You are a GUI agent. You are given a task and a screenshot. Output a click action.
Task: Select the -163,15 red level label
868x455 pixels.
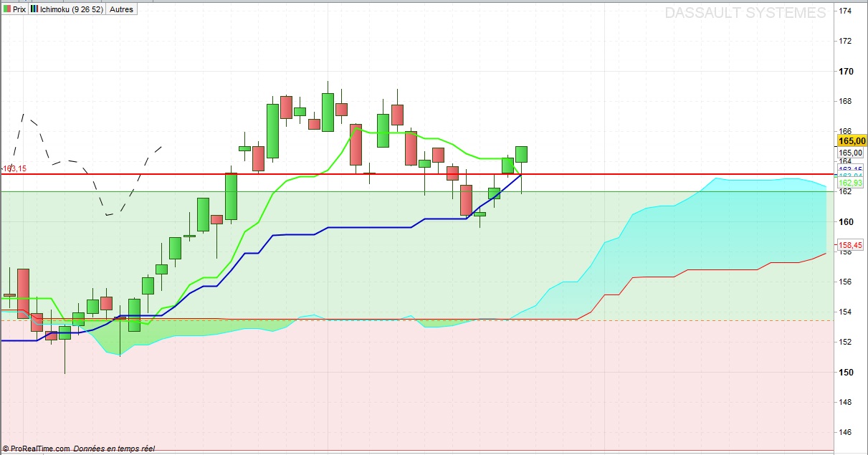(x=14, y=168)
